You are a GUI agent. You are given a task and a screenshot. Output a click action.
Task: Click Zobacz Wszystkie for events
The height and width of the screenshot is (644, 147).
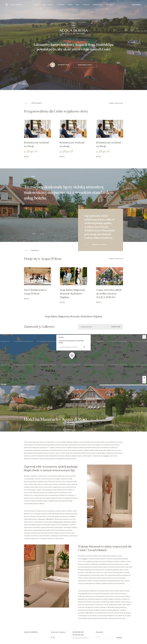[x=116, y=259]
